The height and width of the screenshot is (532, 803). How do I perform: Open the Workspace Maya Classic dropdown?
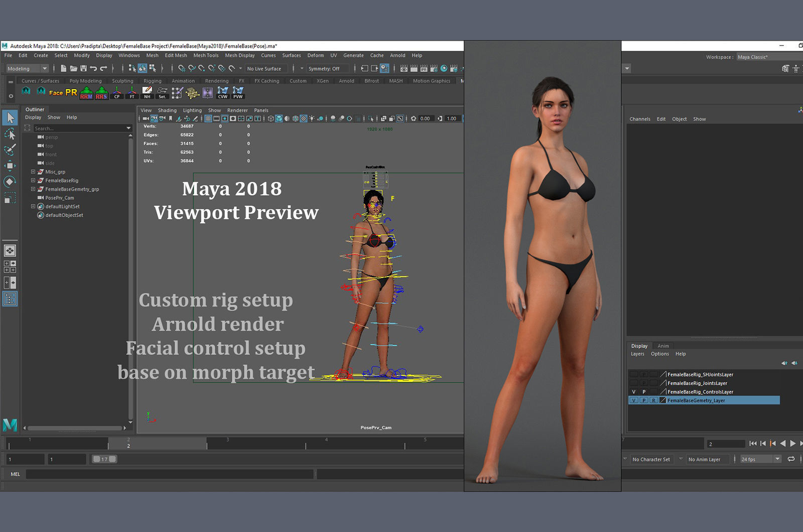pos(769,57)
